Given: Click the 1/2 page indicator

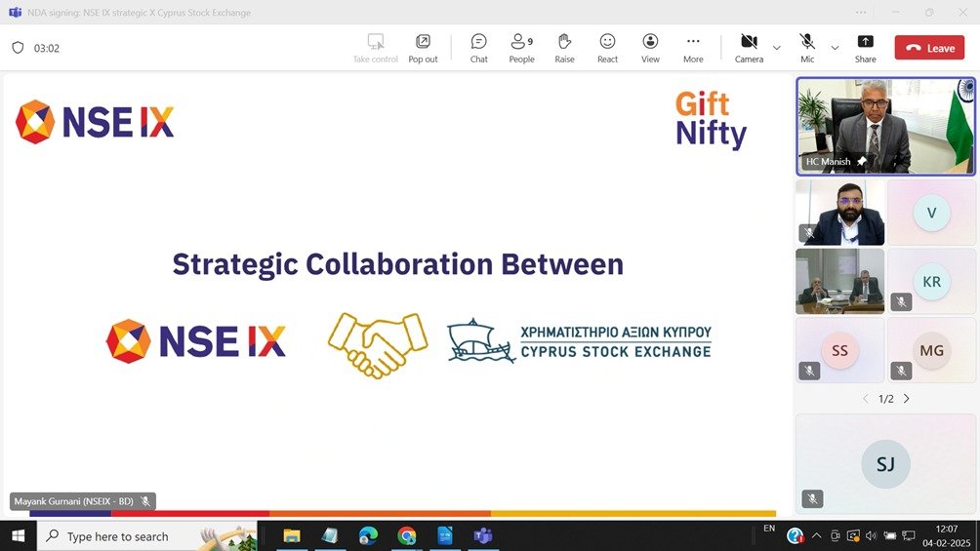Looking at the screenshot, I should pos(885,399).
